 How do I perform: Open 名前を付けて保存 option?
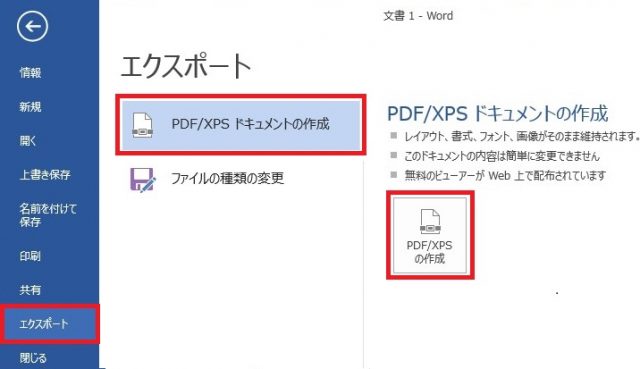point(48,215)
